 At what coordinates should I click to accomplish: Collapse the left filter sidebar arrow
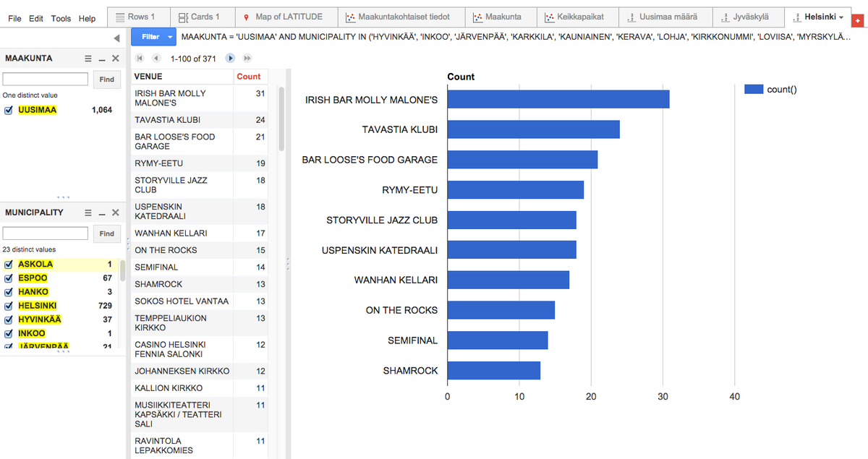(117, 38)
